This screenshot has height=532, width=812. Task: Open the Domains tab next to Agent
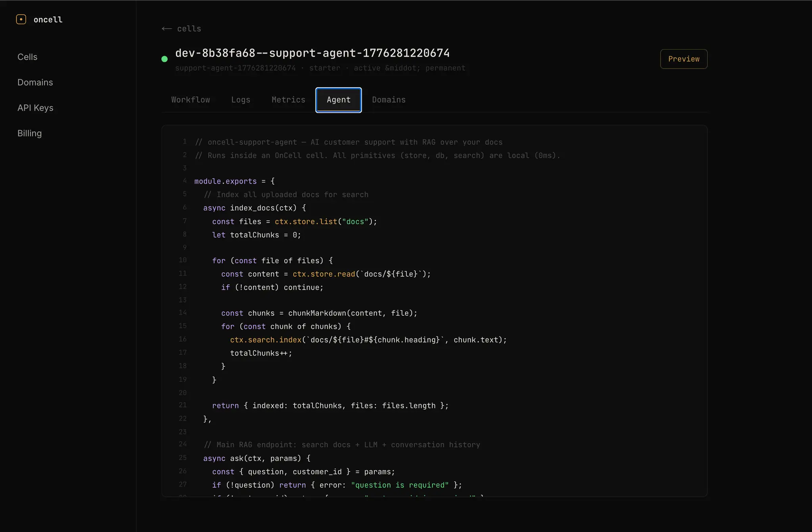[x=389, y=100]
